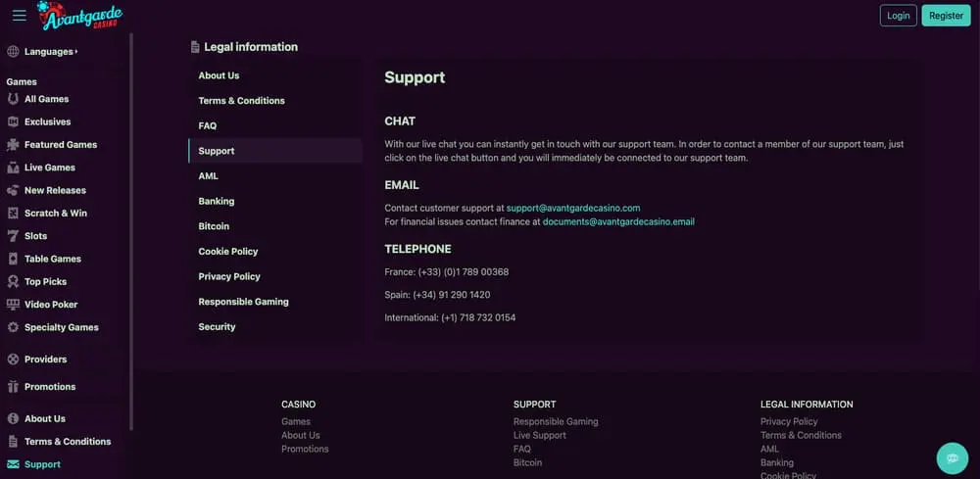Click the Slots seven icon

pyautogui.click(x=13, y=236)
